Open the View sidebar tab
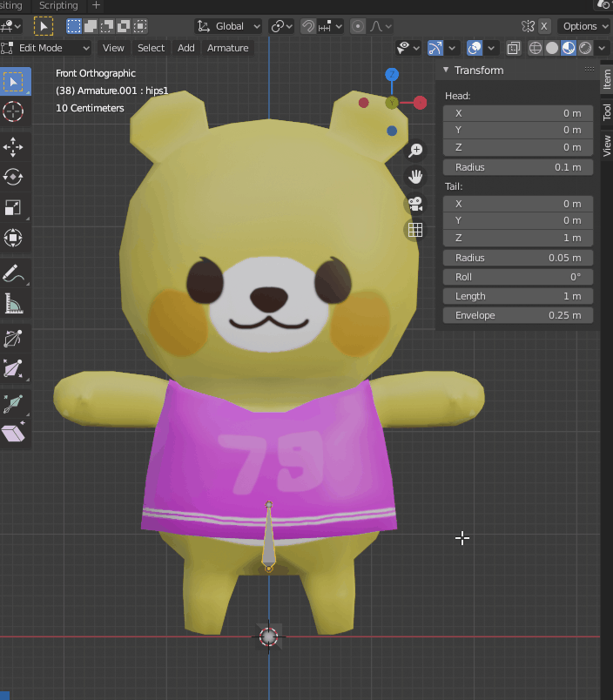Screen dimensions: 613x700 coord(607,145)
